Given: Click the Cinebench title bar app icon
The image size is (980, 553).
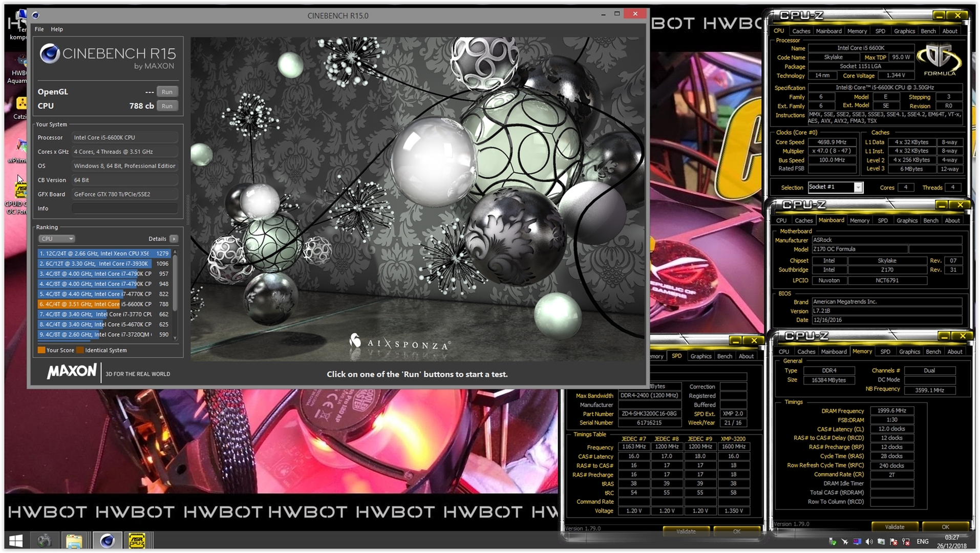Looking at the screenshot, I should [35, 15].
